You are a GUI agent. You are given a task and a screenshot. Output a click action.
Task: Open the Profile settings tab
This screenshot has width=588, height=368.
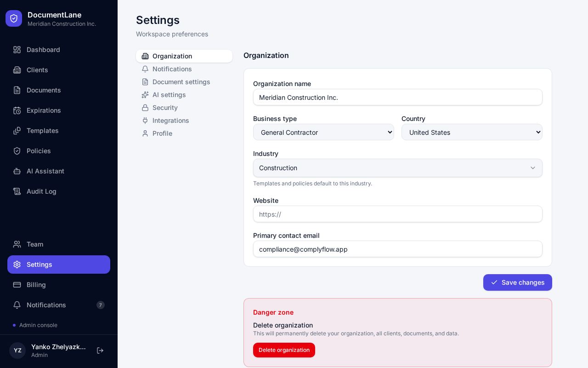[184, 133]
